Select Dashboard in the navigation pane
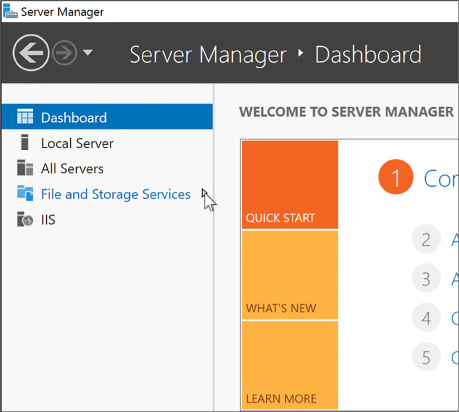Viewport: 459px width, 412px height. pos(107,117)
